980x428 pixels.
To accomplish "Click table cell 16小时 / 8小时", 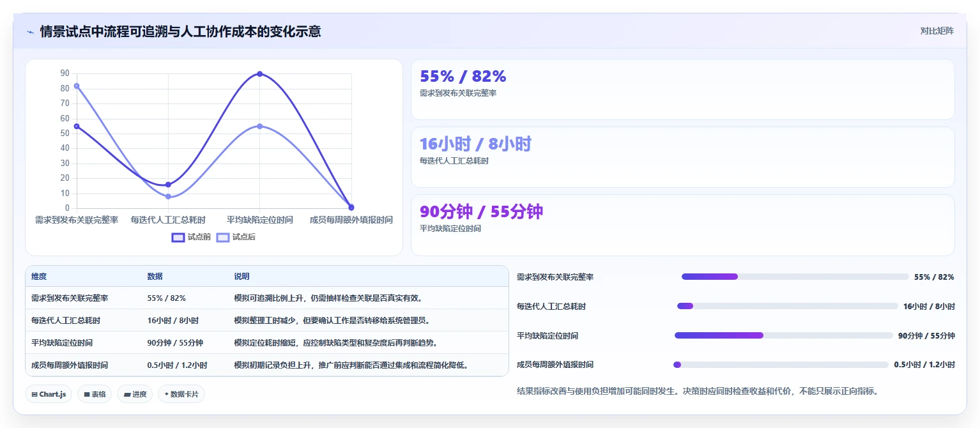I will tap(172, 321).
